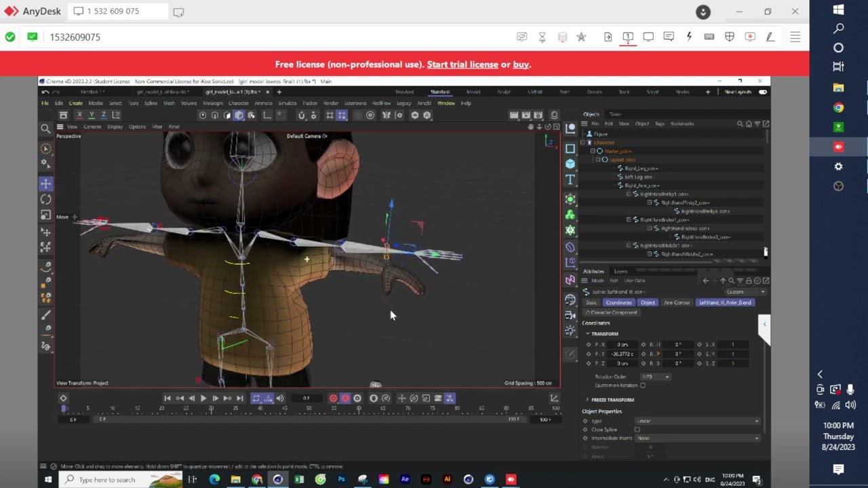
Task: Go to the end of the timeline
Action: [x=239, y=399]
